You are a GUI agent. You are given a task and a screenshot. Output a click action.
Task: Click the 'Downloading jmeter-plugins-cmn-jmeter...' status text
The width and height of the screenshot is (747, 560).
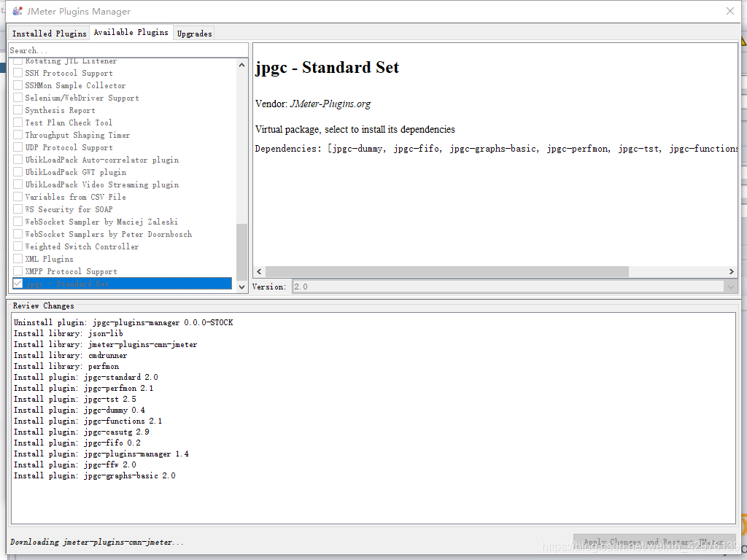coord(97,542)
